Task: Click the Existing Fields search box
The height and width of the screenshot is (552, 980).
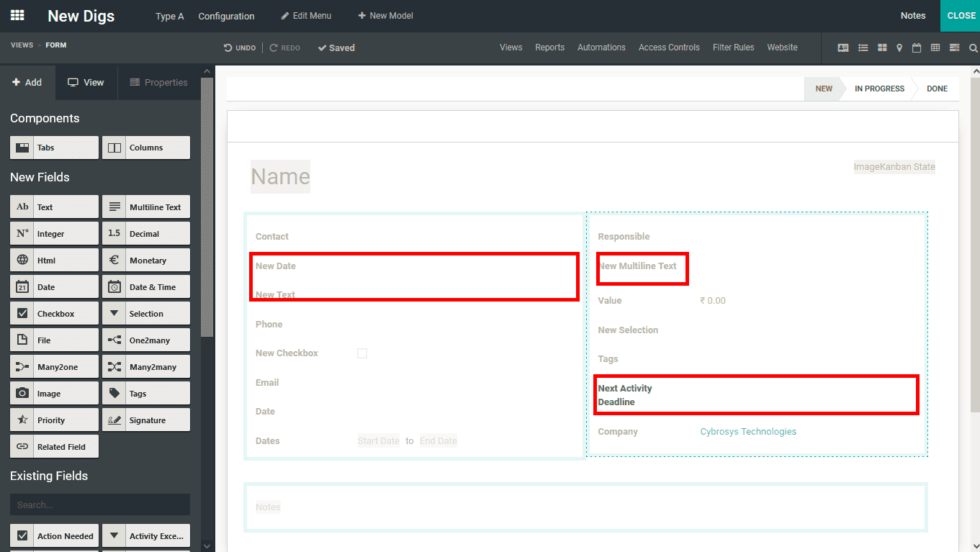Action: pyautogui.click(x=99, y=505)
